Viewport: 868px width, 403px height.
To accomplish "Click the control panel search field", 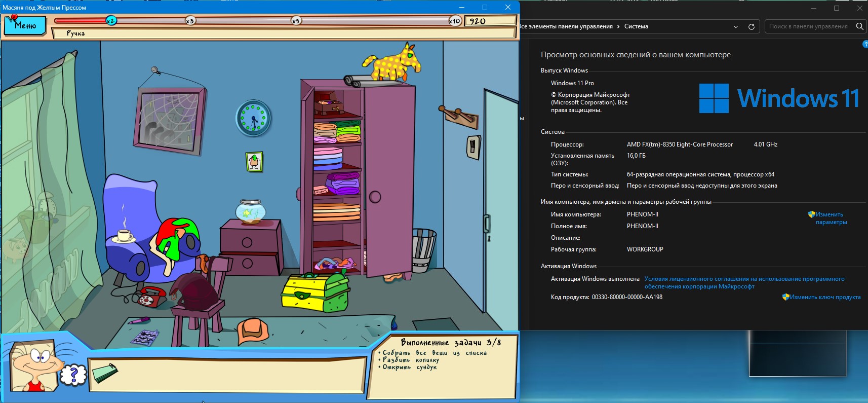I will 808,26.
